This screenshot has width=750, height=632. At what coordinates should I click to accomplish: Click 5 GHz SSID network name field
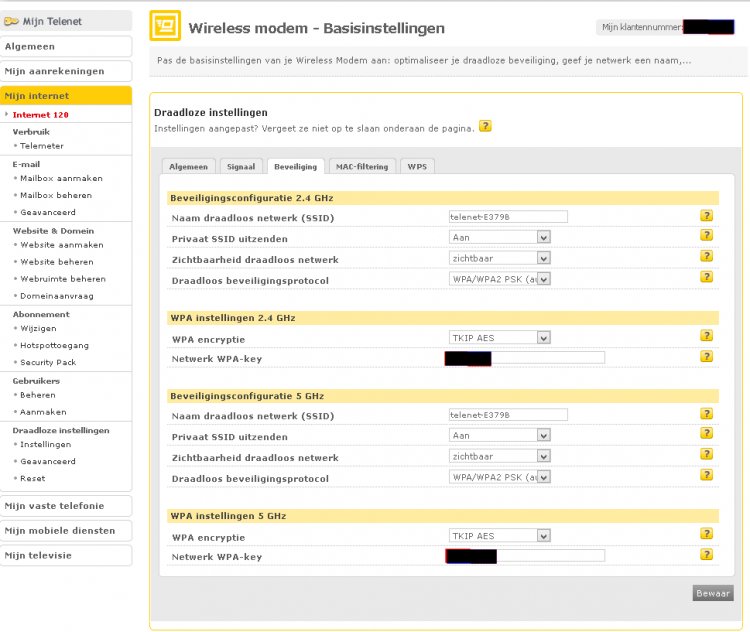click(x=508, y=415)
